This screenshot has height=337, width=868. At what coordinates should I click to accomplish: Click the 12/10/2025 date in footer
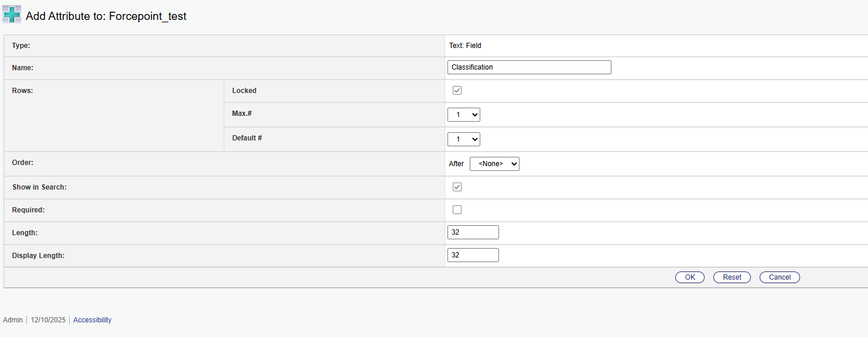click(x=48, y=320)
